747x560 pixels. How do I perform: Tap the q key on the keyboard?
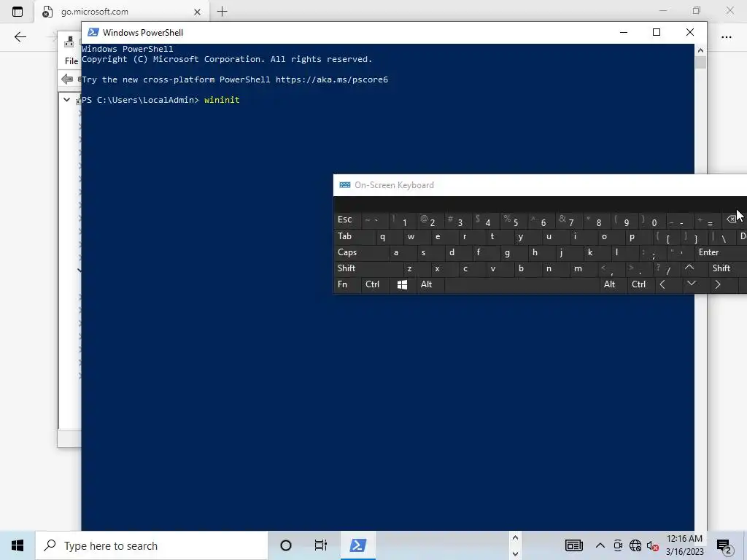[382, 237]
